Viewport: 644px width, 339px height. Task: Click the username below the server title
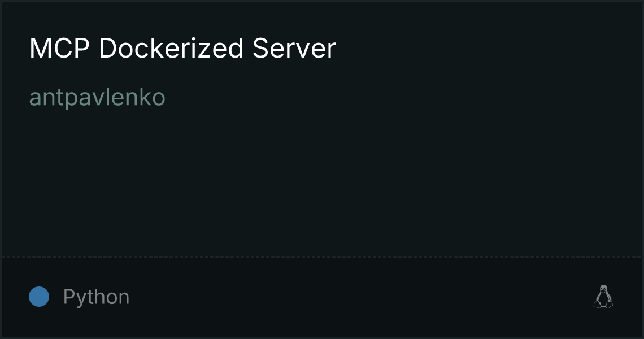click(x=97, y=98)
